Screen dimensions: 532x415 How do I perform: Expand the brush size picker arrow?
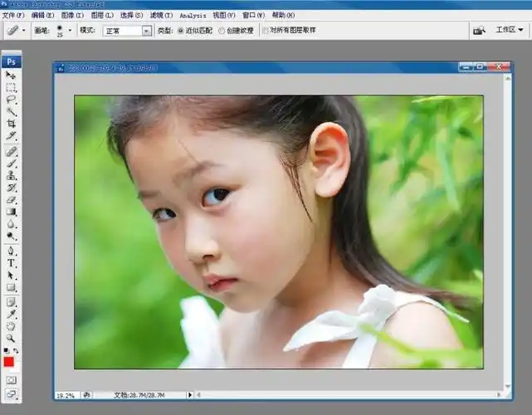pos(70,30)
